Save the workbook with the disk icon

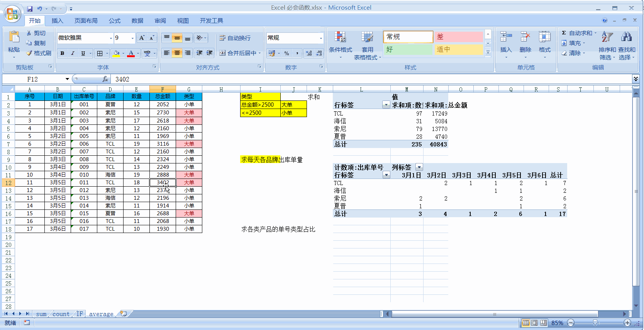tap(30, 9)
